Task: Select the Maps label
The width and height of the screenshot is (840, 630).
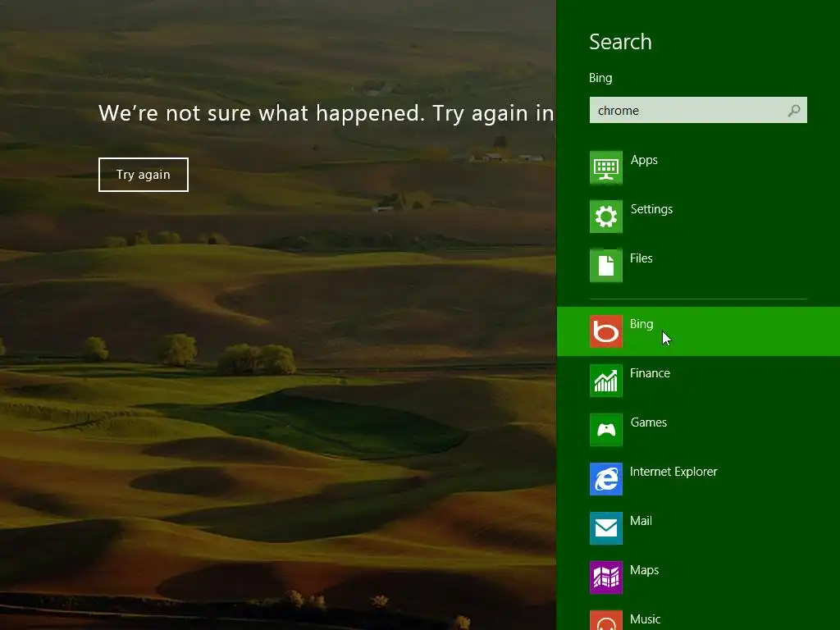Action: pos(645,570)
